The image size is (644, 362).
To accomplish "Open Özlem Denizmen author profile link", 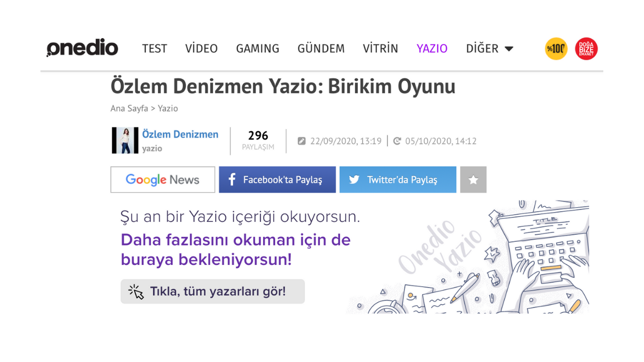I will pos(180,134).
